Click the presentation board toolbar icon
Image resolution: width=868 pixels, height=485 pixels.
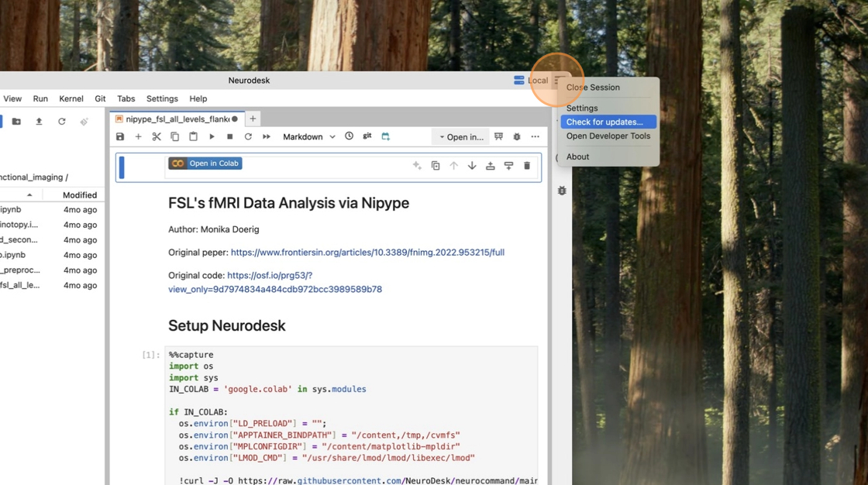[499, 137]
